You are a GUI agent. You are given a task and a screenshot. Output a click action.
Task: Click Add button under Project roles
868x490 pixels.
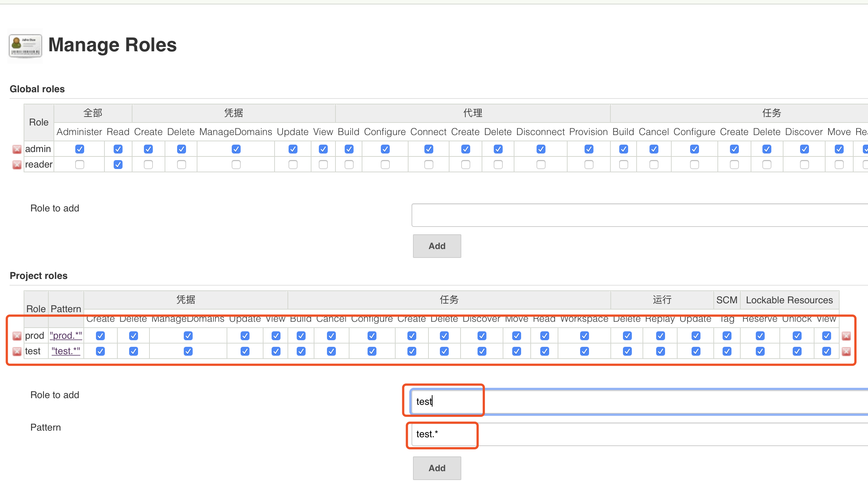(437, 468)
